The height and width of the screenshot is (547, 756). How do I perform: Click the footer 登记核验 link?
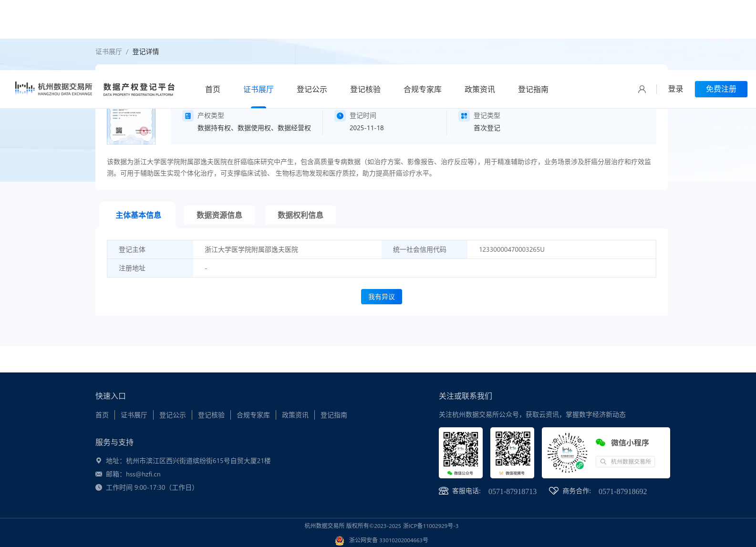click(211, 415)
